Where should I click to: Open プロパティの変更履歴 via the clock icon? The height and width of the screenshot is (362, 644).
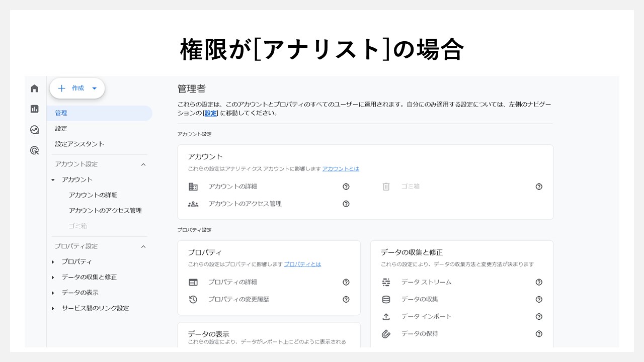coord(193,299)
